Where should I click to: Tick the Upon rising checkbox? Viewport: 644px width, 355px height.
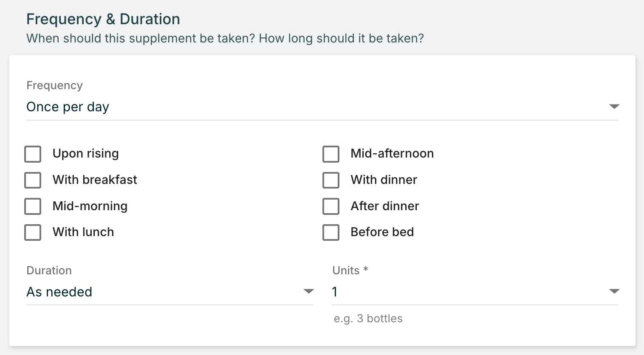click(33, 154)
